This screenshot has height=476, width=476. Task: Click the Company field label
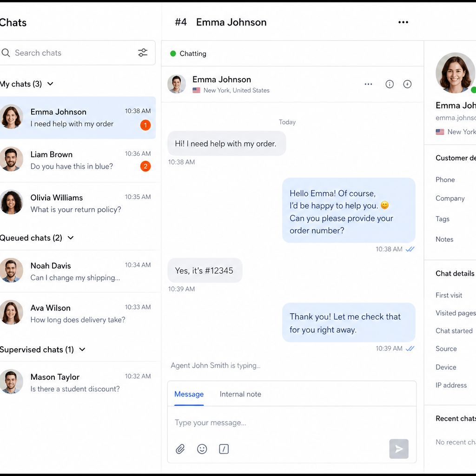pyautogui.click(x=450, y=198)
